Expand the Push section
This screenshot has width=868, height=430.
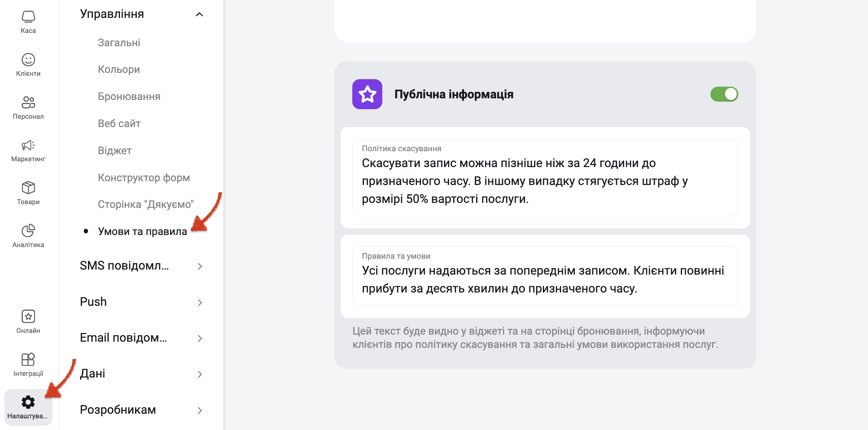(141, 302)
